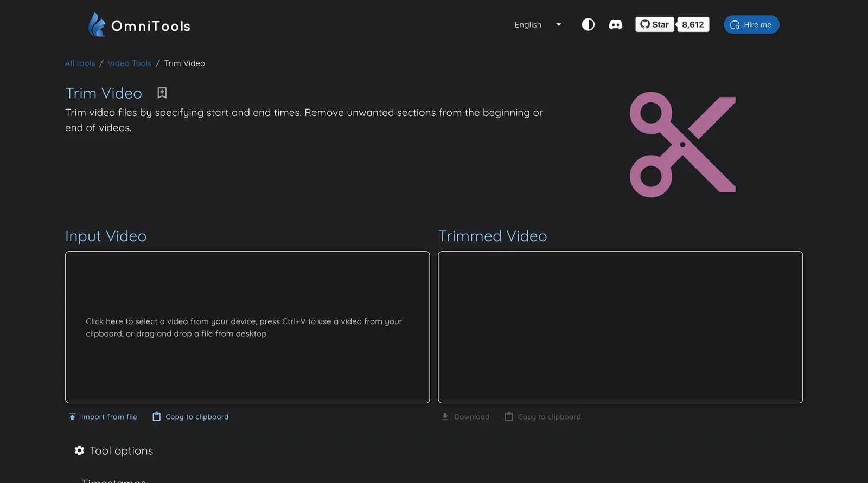Viewport: 868px width, 483px height.
Task: Click the Tool options gear icon
Action: click(x=79, y=450)
